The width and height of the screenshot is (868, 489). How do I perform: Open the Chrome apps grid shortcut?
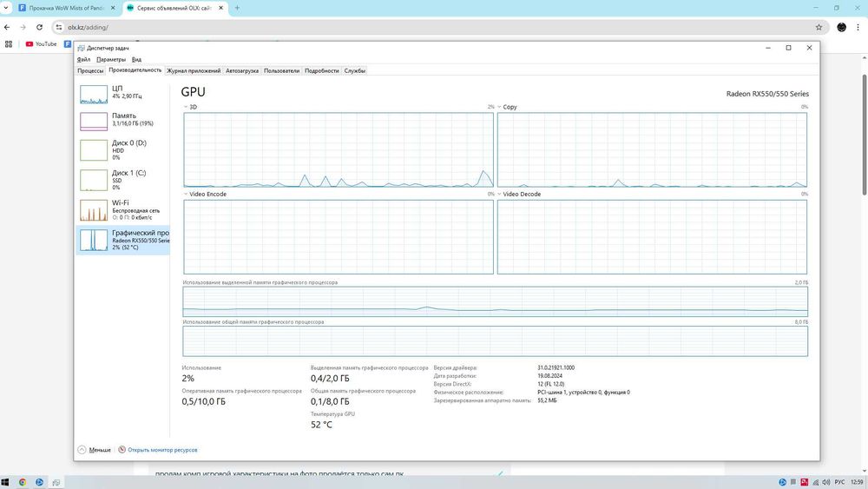click(x=9, y=43)
